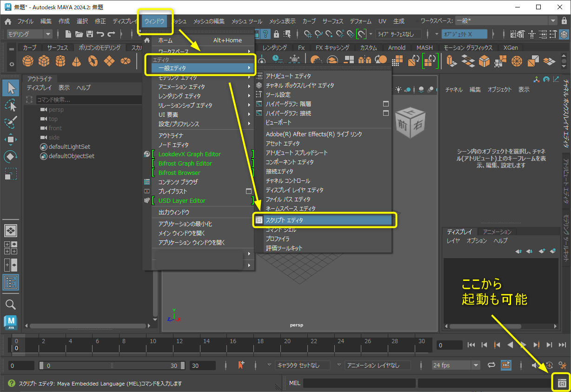This screenshot has width=571, height=392.
Task: Open the アニメーション レイヤなし dropdown
Action: click(x=378, y=365)
